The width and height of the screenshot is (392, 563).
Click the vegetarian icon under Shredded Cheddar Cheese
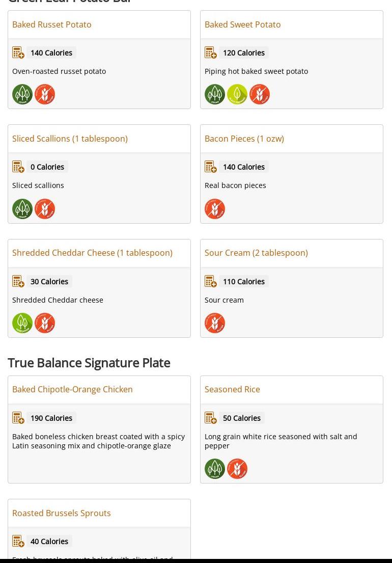(22, 323)
